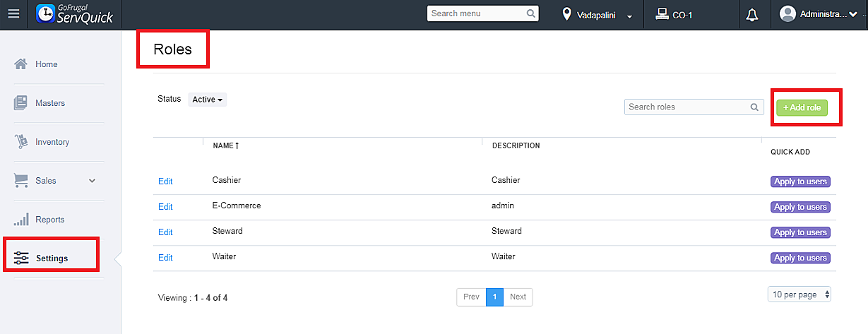Click the search magnifier in menu search
The height and width of the screenshot is (334, 868).
pos(531,13)
